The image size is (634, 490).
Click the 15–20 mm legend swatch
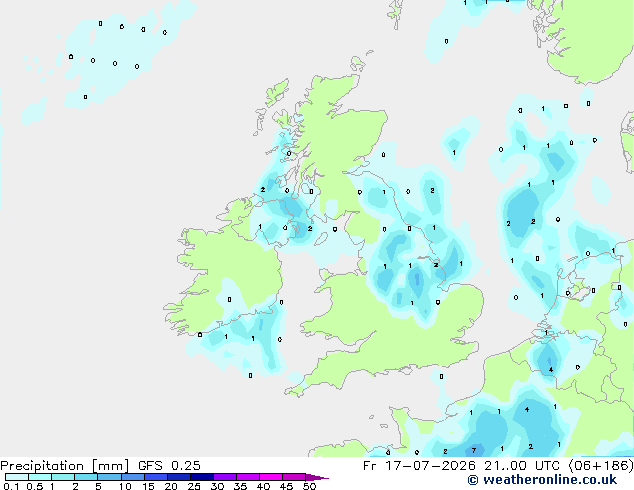coord(156,477)
